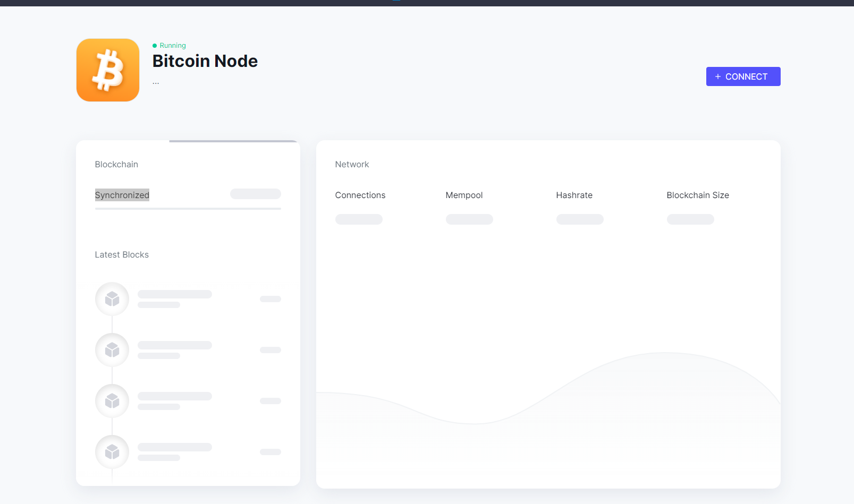Click the CONNECT button
This screenshot has width=854, height=504.
(743, 76)
